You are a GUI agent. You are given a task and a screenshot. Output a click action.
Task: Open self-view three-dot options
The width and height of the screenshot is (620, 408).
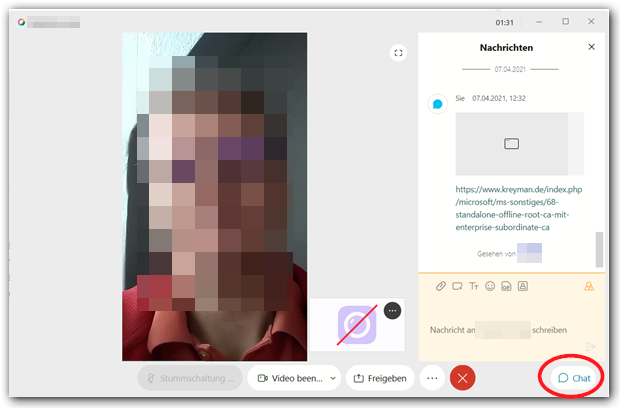pyautogui.click(x=392, y=311)
